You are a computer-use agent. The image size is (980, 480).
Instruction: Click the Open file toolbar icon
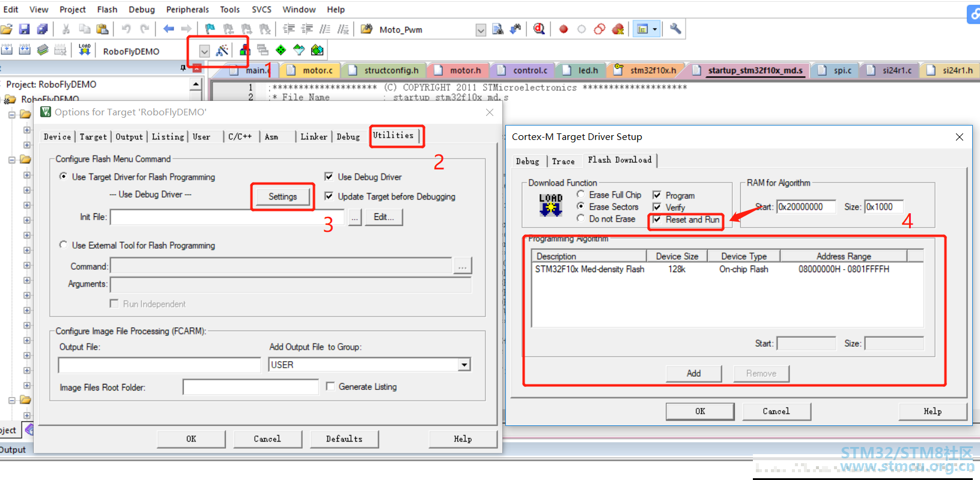(x=7, y=29)
